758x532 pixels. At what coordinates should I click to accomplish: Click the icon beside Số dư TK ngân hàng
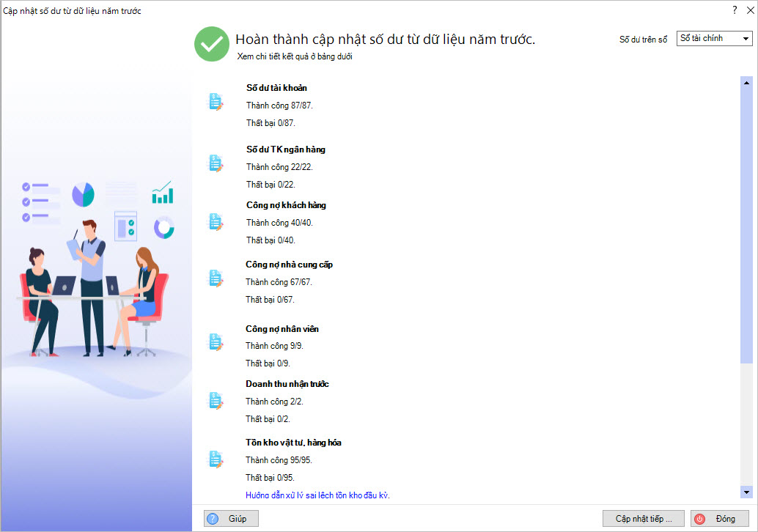coord(216,163)
